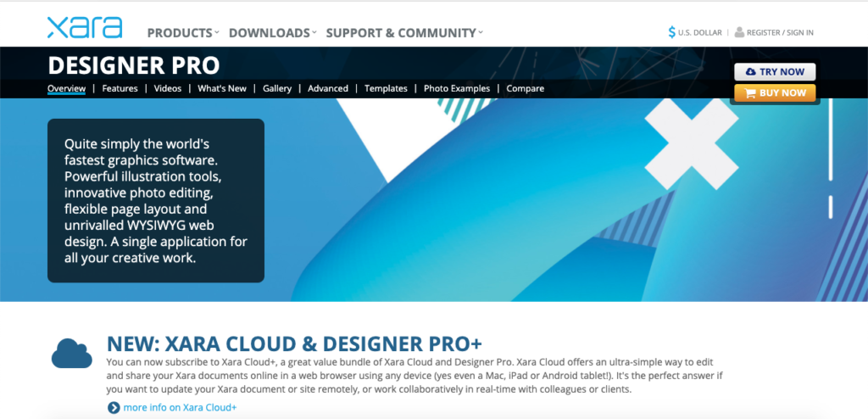Open the Templates tab
The height and width of the screenshot is (419, 868).
(x=386, y=88)
